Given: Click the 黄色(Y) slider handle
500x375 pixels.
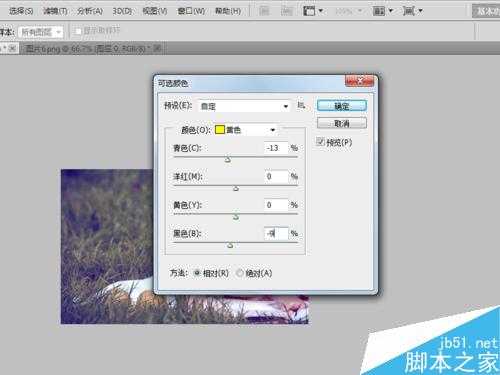Looking at the screenshot, I should point(236,217).
